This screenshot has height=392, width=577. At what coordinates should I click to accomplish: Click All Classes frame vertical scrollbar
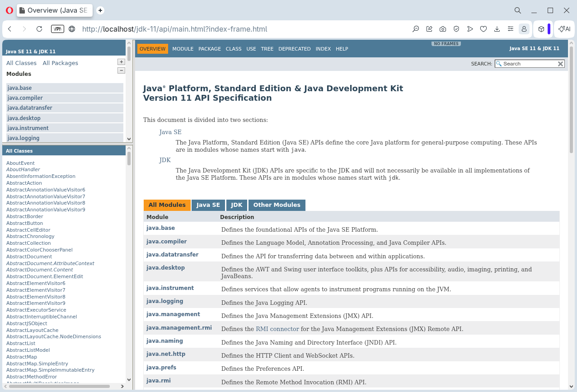click(129, 159)
